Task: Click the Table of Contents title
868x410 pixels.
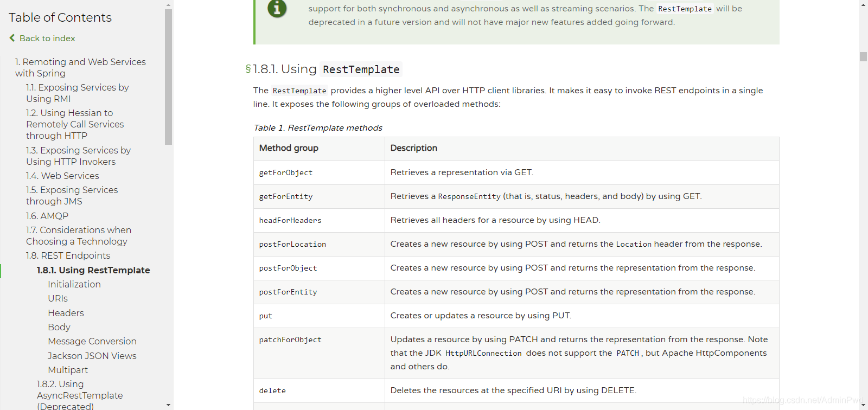Action: click(60, 17)
